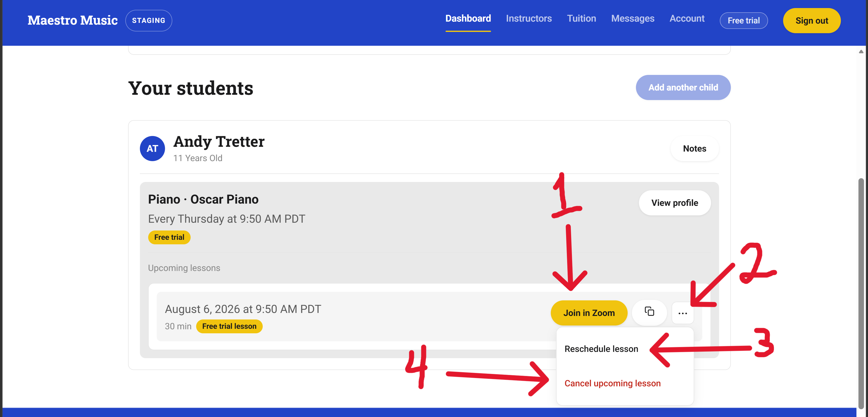Add another child
868x417 pixels.
[683, 87]
